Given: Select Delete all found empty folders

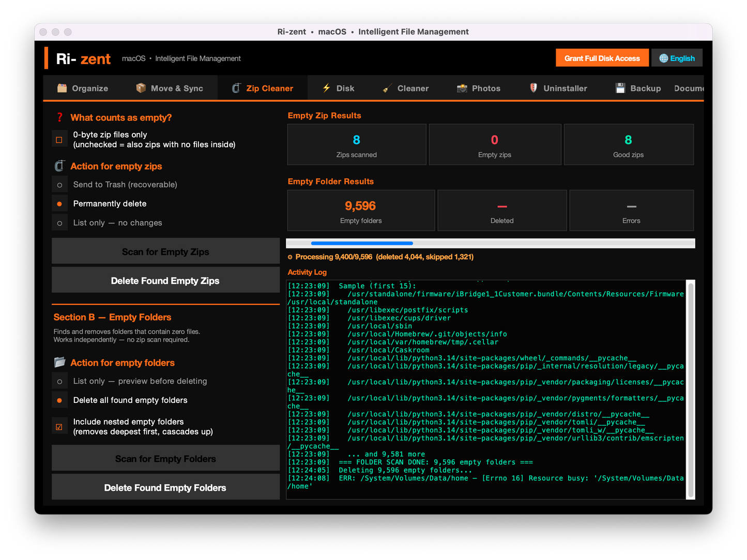Looking at the screenshot, I should coord(59,400).
